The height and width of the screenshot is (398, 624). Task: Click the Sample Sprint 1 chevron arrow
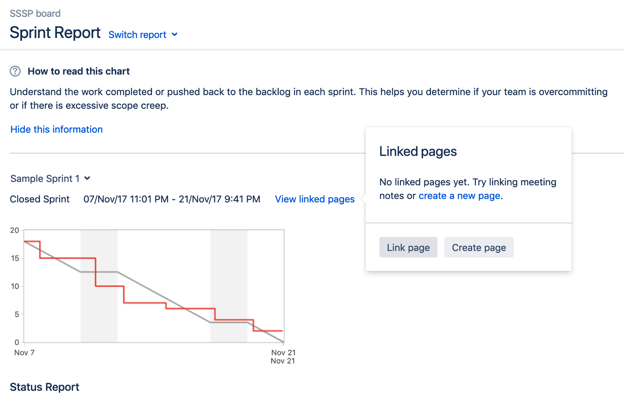(x=87, y=178)
